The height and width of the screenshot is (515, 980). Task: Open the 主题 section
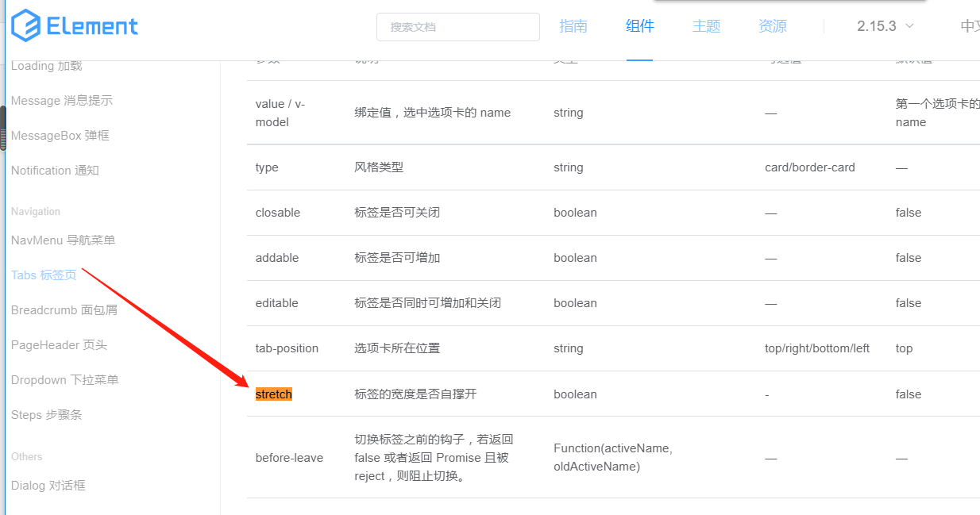(706, 26)
